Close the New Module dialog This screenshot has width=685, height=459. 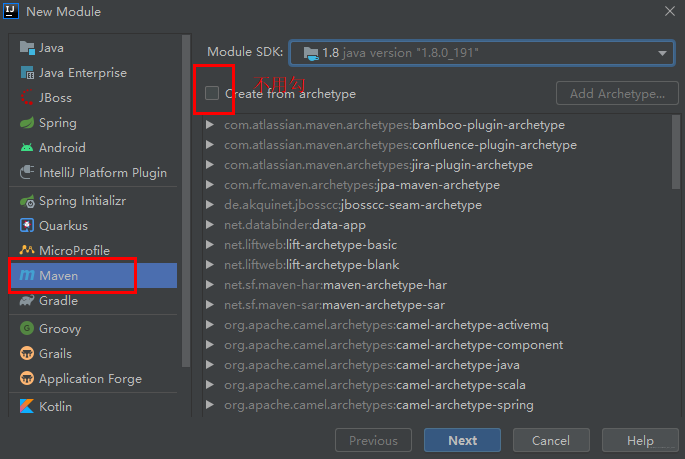coord(670,11)
